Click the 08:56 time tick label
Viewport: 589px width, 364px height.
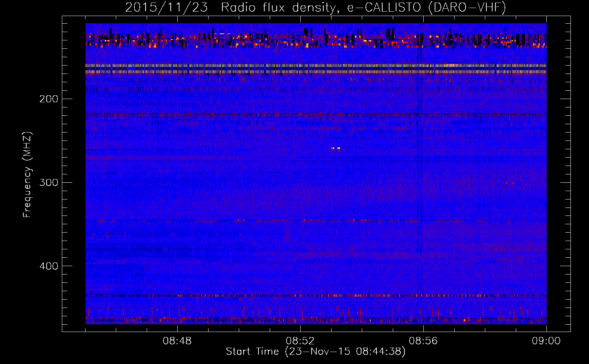pyautogui.click(x=423, y=341)
